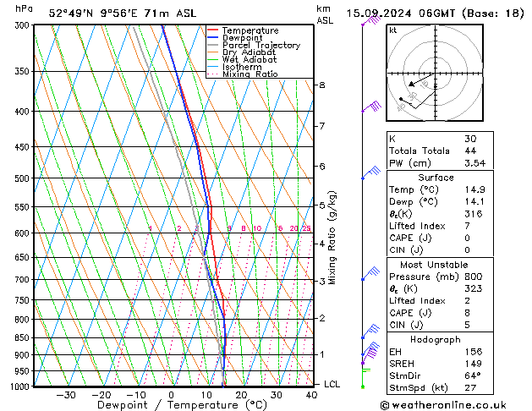Click the coordinates 52°49'N 9°56'E title
This screenshot has width=532, height=411.
(x=123, y=14)
